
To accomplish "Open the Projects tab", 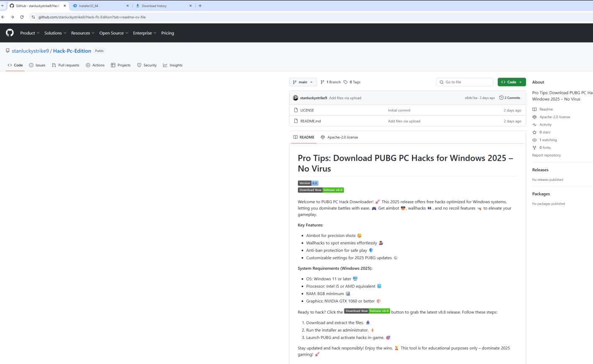I will tap(121, 65).
